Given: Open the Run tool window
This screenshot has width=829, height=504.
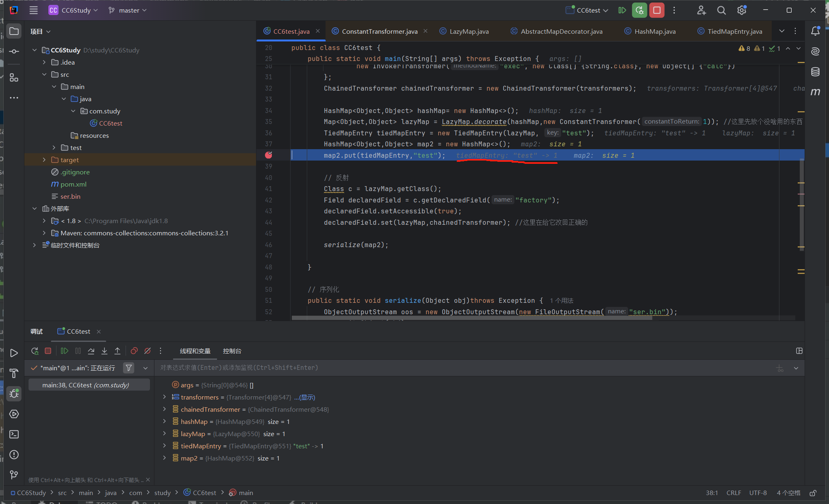Looking at the screenshot, I should click(x=14, y=353).
